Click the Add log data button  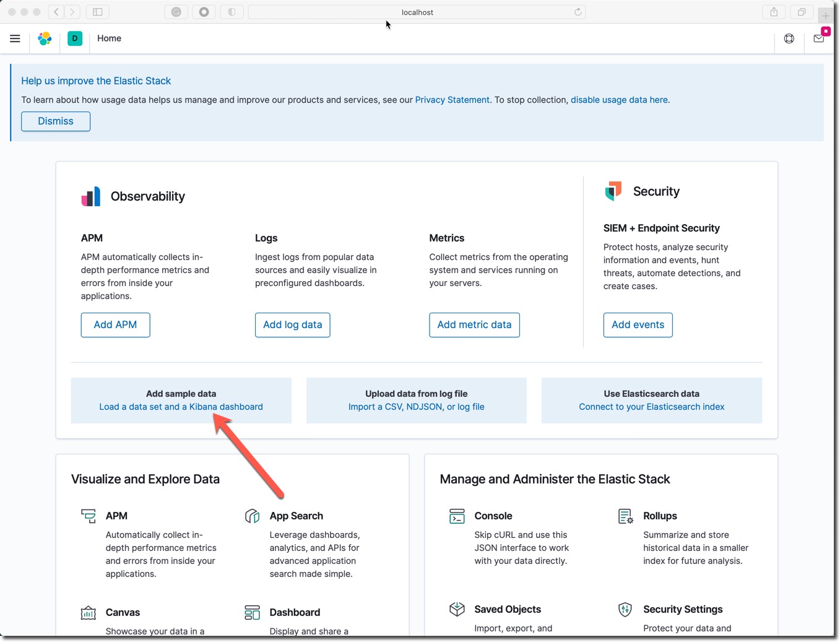click(x=293, y=325)
